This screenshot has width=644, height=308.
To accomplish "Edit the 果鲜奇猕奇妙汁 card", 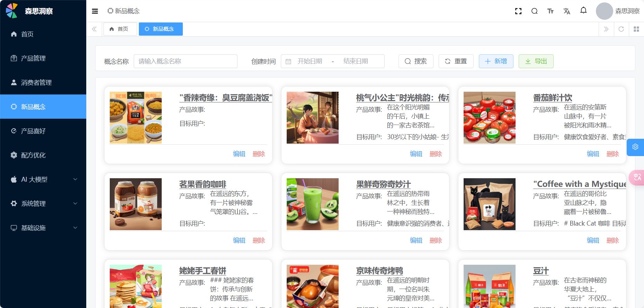I will pos(416,241).
